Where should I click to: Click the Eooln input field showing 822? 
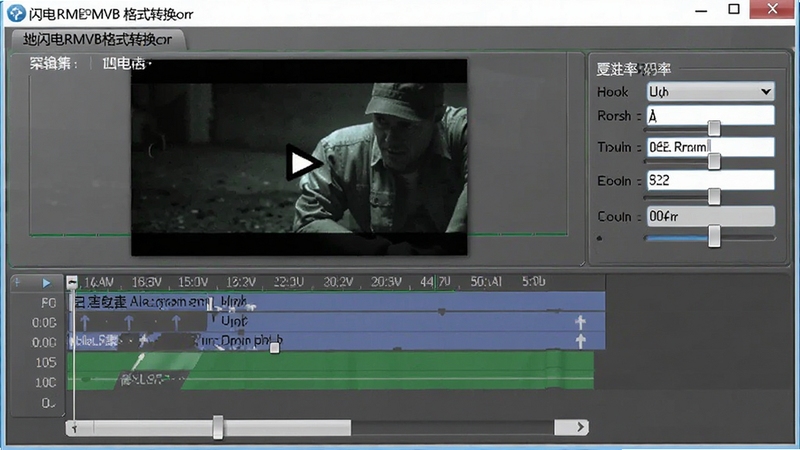tap(711, 180)
